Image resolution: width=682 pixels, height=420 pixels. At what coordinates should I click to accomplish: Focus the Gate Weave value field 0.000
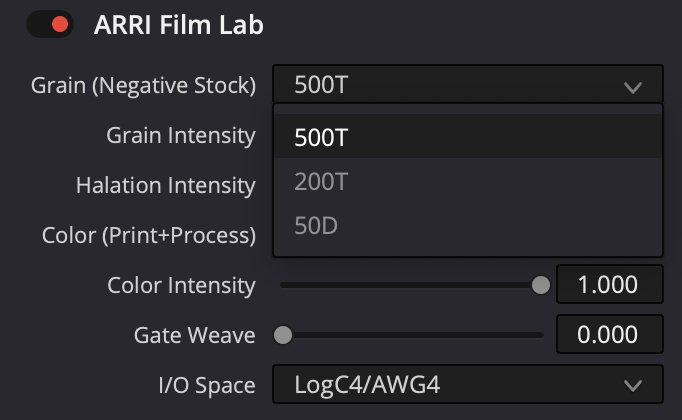(x=609, y=335)
